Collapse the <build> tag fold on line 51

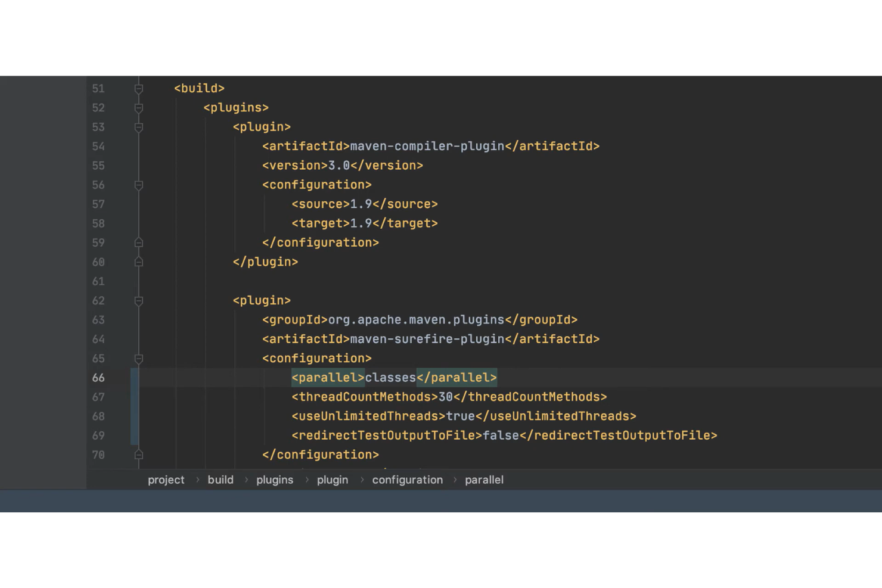click(138, 89)
